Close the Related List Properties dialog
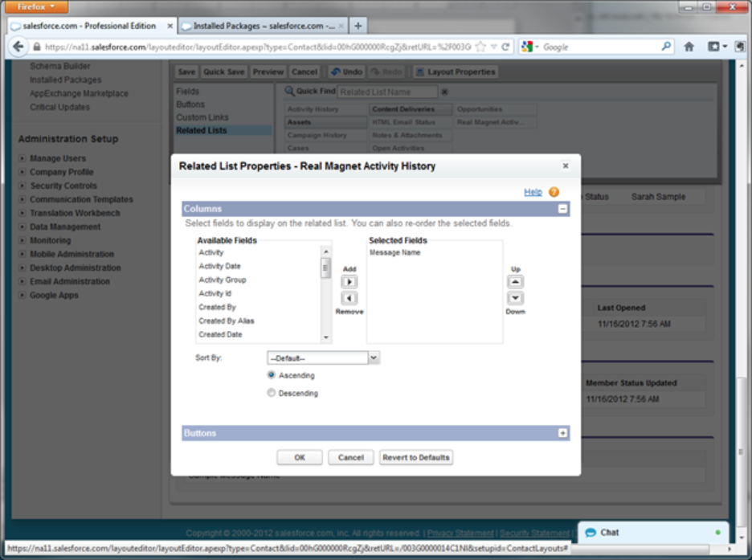Viewport: 752px width, 560px height. [x=566, y=166]
